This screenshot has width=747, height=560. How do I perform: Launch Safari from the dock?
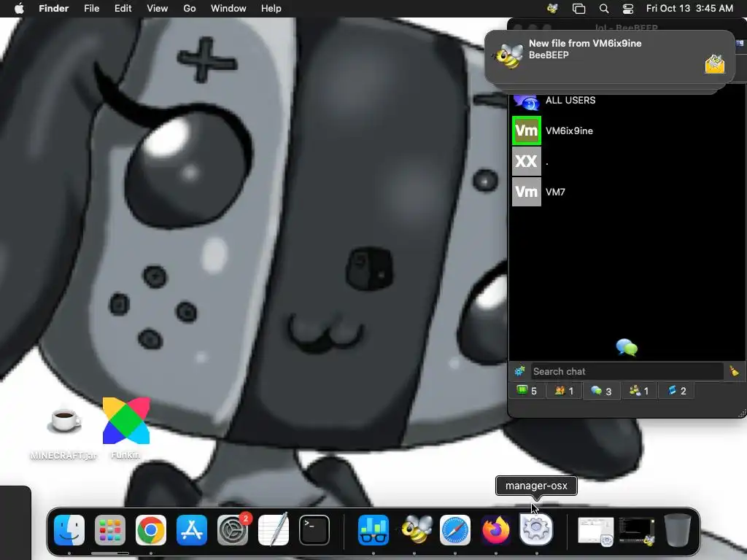[455, 530]
